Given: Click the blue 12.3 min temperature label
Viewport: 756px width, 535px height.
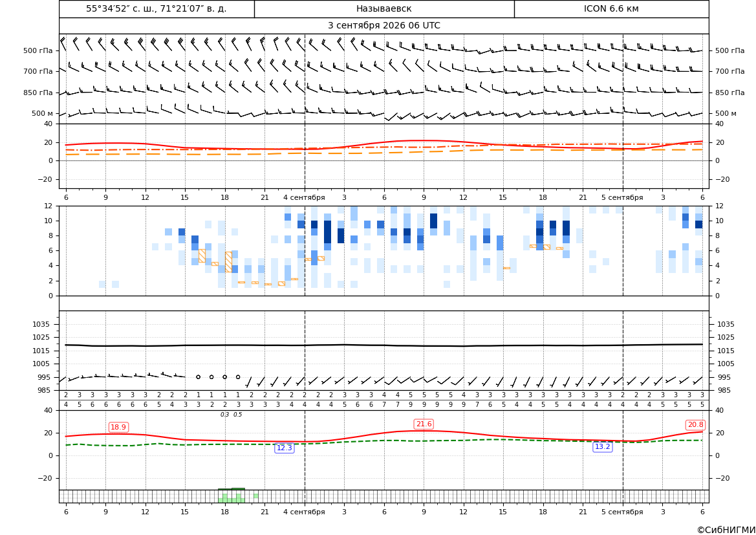Looking at the screenshot, I should (x=284, y=448).
